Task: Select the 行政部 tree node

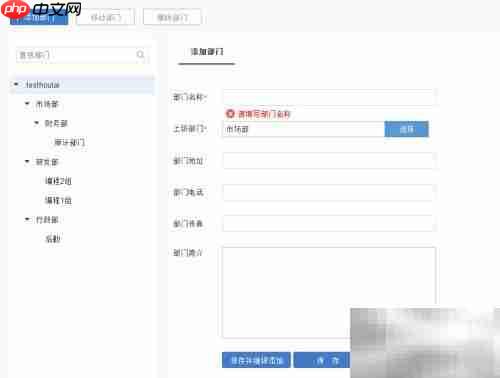Action: (47, 220)
